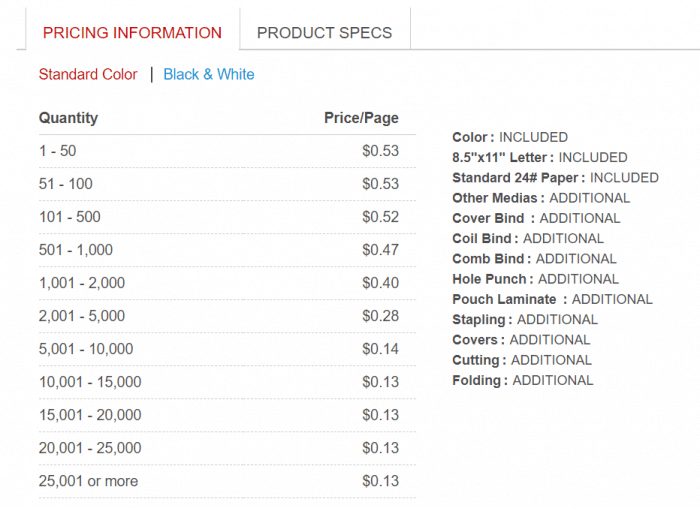Select the 2,001 - 5,000 quantity tier
Viewport: 700px width, 508px height.
(82, 316)
